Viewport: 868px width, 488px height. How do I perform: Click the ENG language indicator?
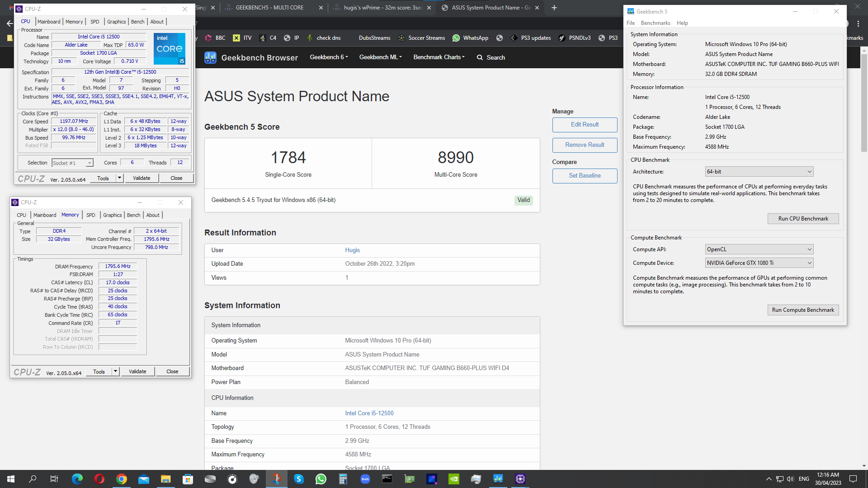tap(804, 479)
